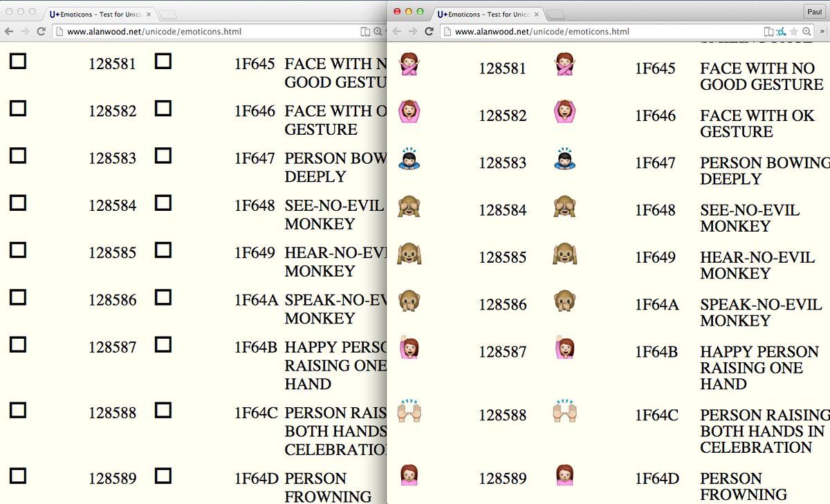Close the Emoticons tab in the left window
830x504 pixels.
coord(148,14)
